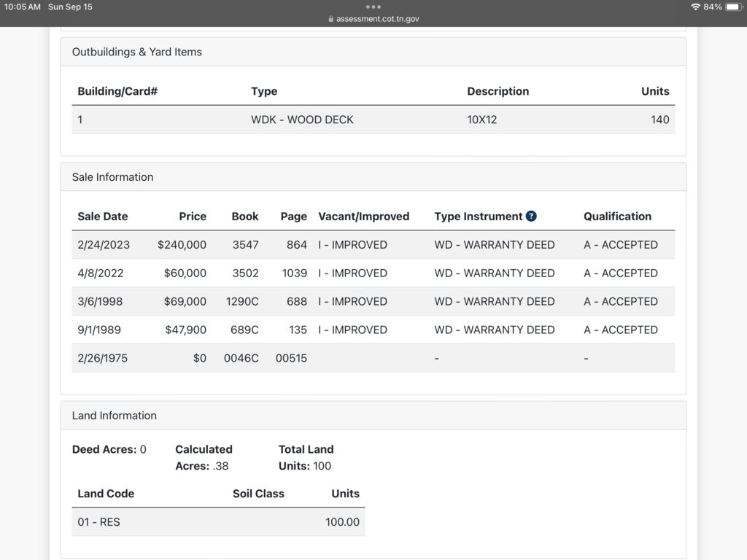The image size is (747, 560).
Task: Select the $240,000 sale price
Action: pos(182,245)
